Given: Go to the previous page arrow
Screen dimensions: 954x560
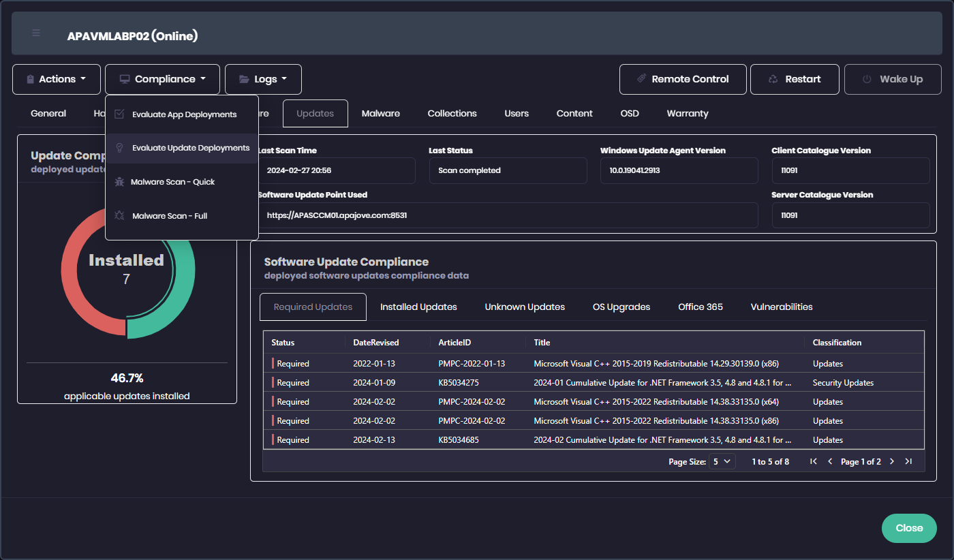Looking at the screenshot, I should 830,462.
